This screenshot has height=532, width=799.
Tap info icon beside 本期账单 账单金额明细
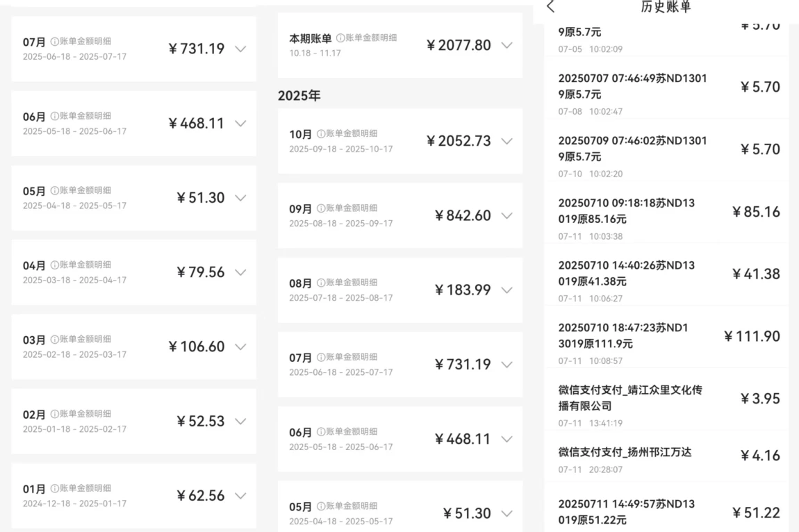(340, 38)
